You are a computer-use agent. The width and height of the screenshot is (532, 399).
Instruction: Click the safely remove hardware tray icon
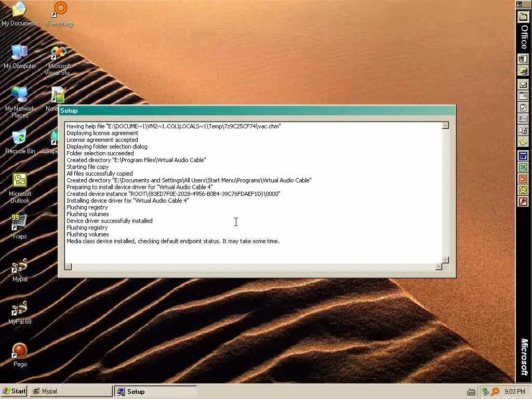tap(485, 392)
